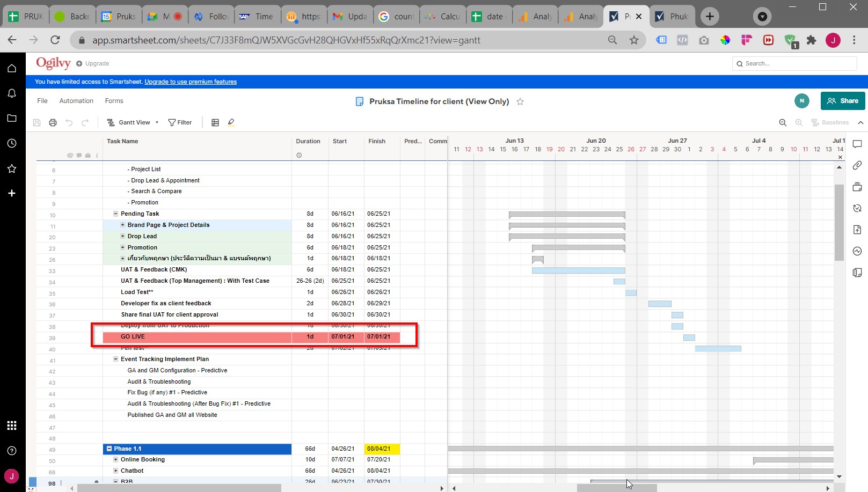Open the Notifications bell in sidebar

click(x=12, y=93)
